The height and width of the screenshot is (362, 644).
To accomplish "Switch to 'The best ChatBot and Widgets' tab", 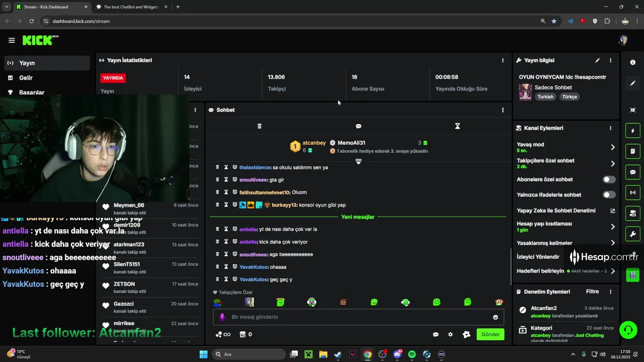I will coord(130,7).
